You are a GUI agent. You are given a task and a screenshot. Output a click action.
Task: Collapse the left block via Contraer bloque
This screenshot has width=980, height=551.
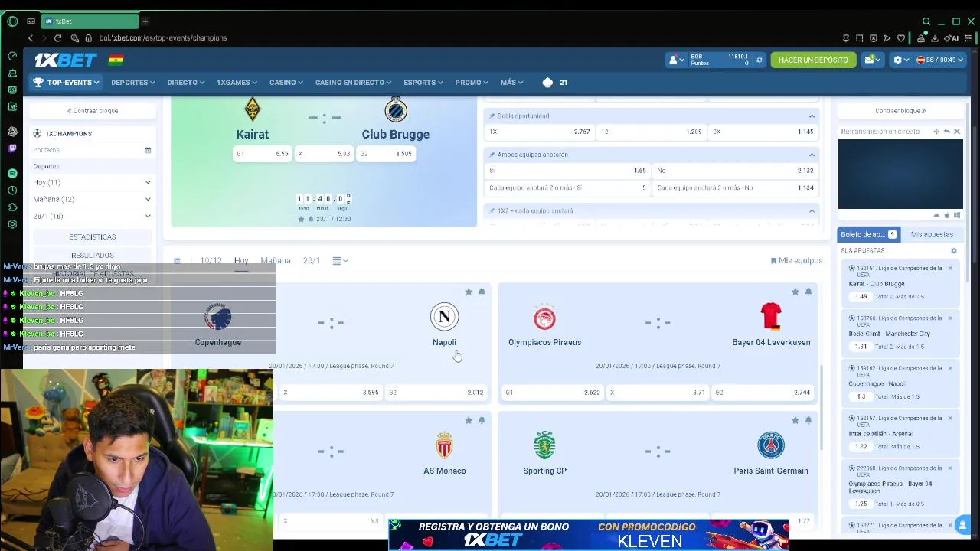pos(93,111)
